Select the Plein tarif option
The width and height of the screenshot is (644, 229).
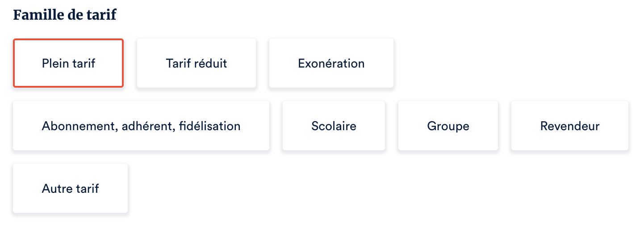(x=68, y=63)
